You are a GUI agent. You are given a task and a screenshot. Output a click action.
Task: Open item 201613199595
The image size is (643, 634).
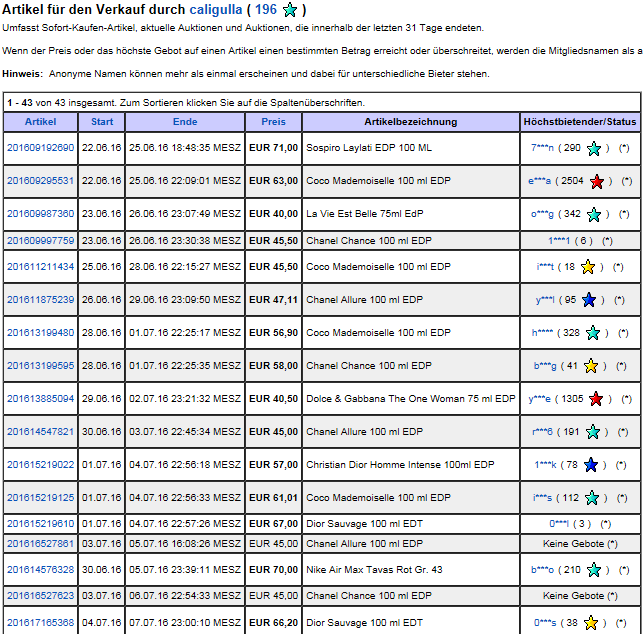40,365
